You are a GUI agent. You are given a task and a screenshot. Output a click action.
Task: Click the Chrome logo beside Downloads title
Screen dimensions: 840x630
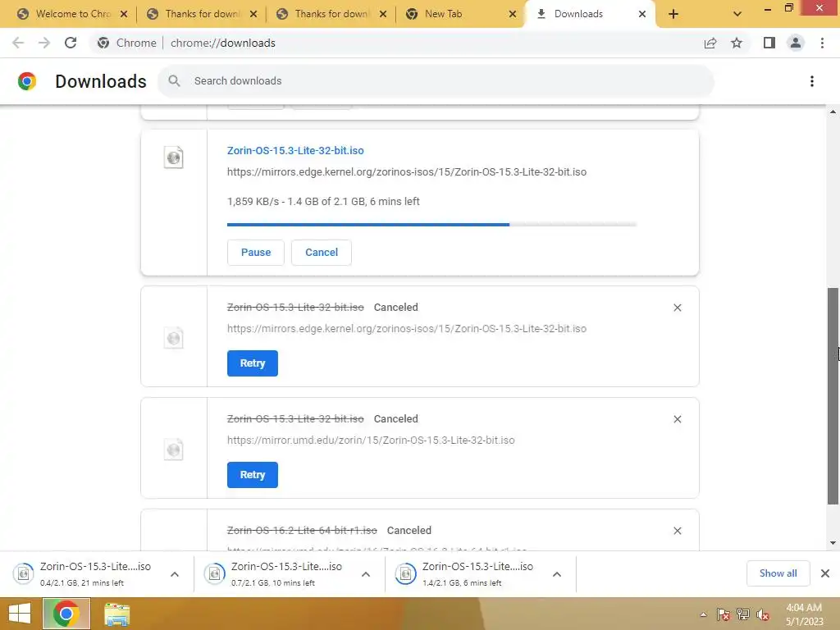[x=27, y=81]
